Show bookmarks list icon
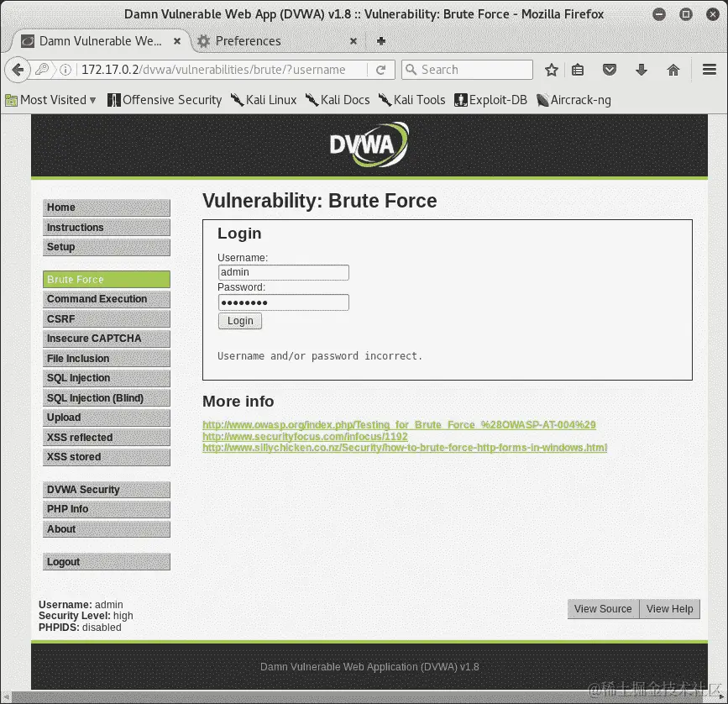728x704 pixels. (578, 70)
